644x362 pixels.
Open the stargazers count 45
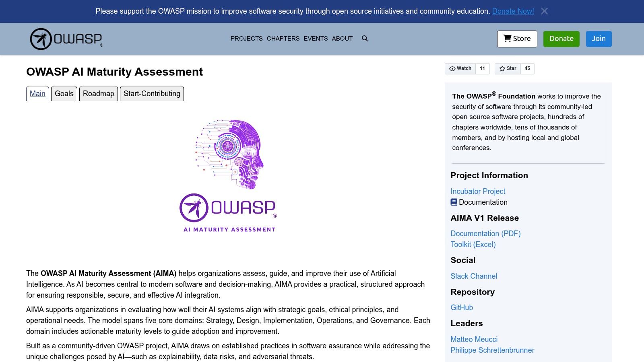[527, 69]
